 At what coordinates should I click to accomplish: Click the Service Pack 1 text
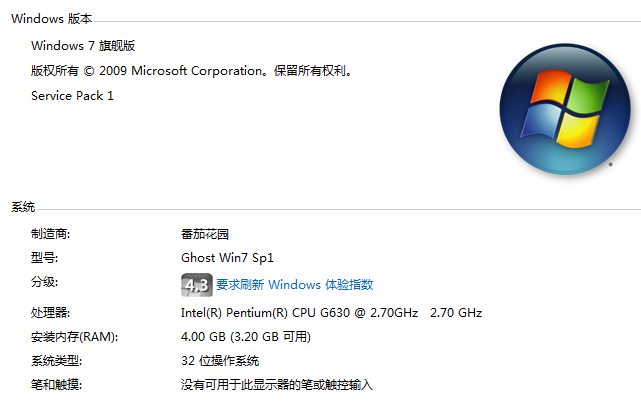72,96
